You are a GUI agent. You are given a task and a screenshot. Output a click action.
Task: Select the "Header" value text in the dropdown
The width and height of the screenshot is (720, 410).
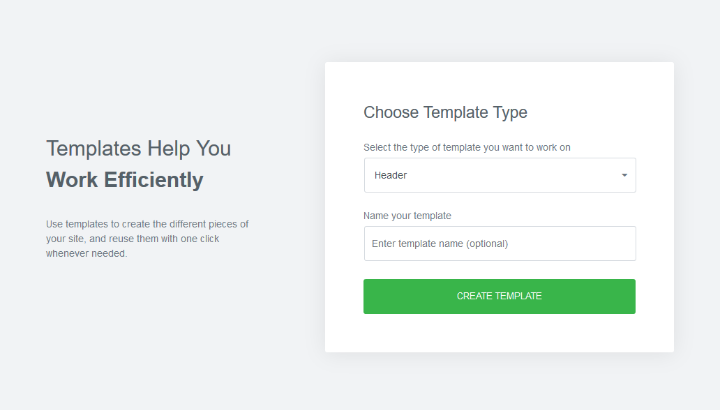point(391,176)
